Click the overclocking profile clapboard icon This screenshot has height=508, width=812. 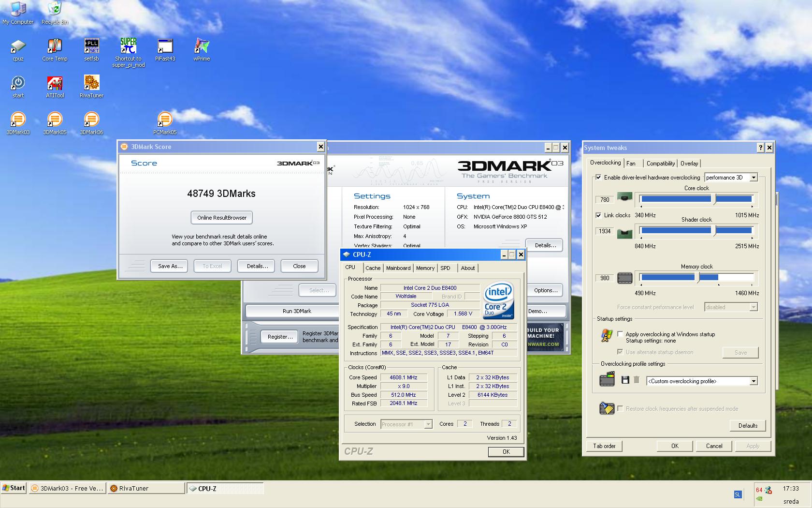coord(607,379)
